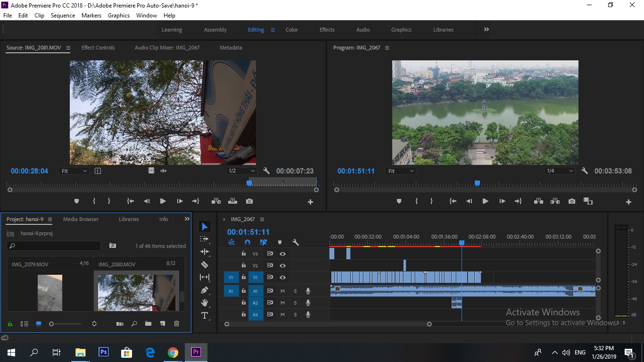The height and width of the screenshot is (362, 644).
Task: Click Insert button in Source monitor
Action: coord(216,201)
